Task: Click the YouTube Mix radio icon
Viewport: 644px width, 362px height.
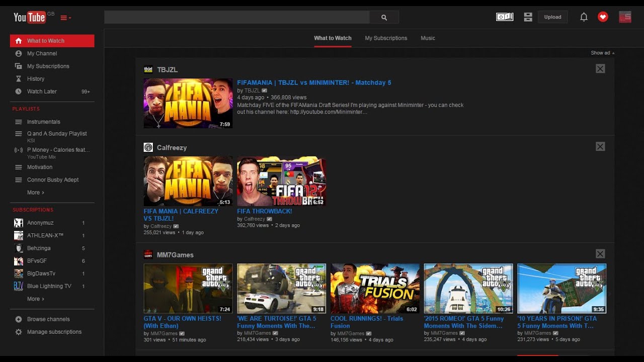Action: pyautogui.click(x=19, y=150)
